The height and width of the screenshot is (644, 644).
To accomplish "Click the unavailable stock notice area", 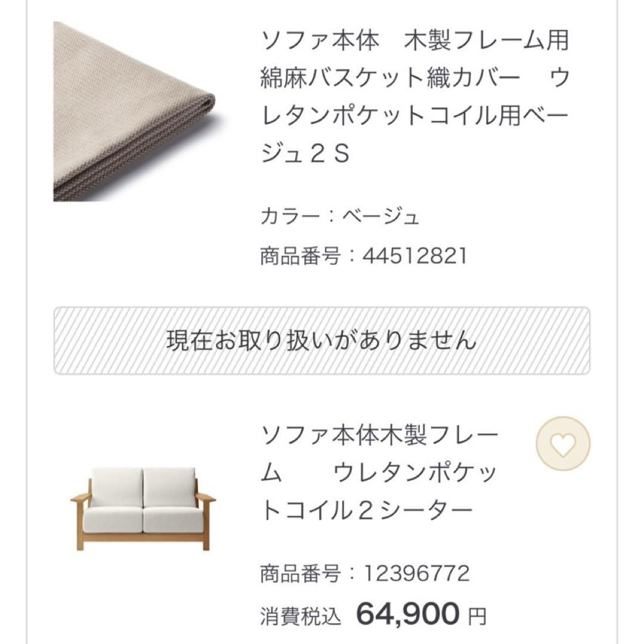I will 322,340.
